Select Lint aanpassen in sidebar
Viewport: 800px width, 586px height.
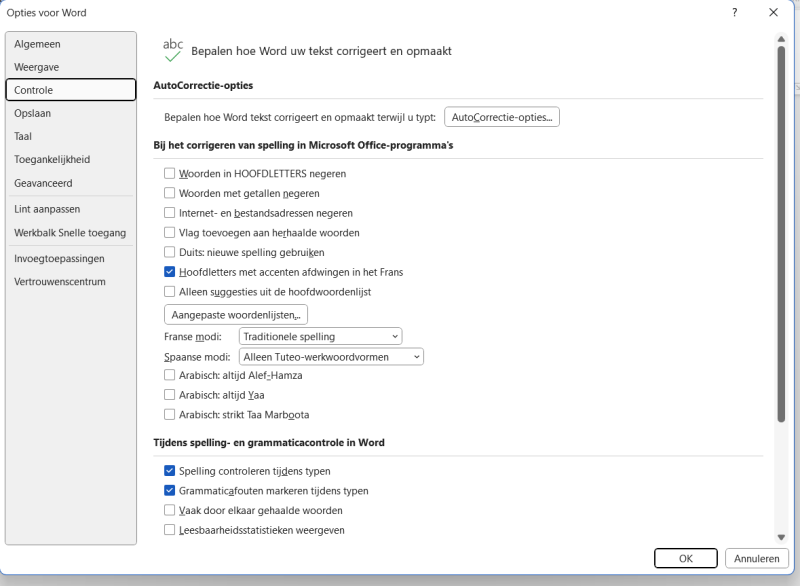(70, 209)
